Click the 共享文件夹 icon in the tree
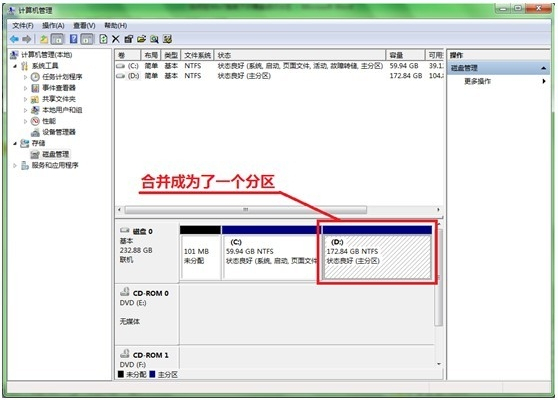 [x=35, y=99]
